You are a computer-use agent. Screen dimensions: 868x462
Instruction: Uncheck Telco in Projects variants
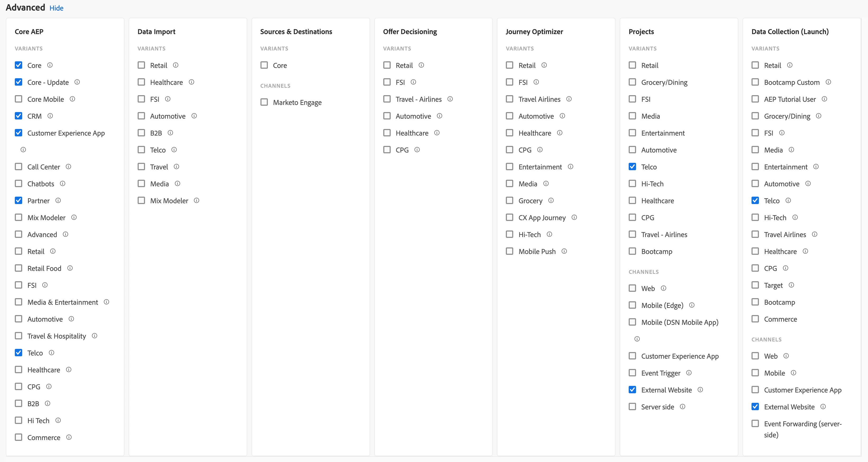632,167
